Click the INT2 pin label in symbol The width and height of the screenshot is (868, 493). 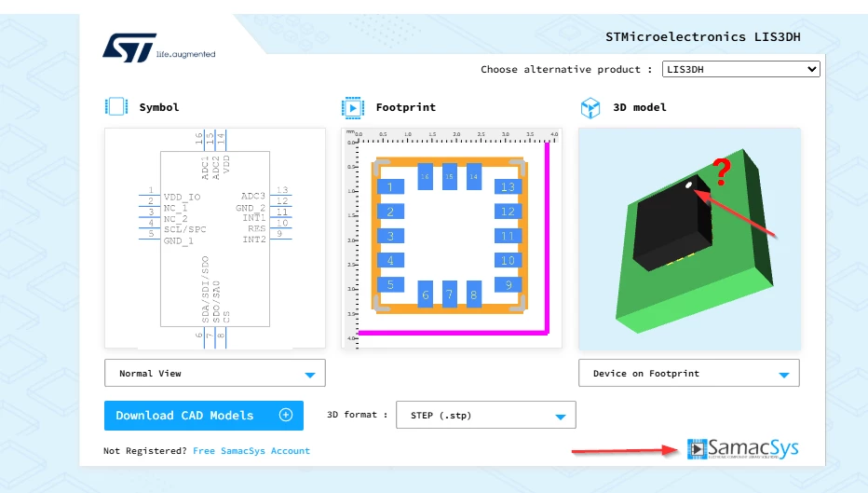click(x=254, y=240)
